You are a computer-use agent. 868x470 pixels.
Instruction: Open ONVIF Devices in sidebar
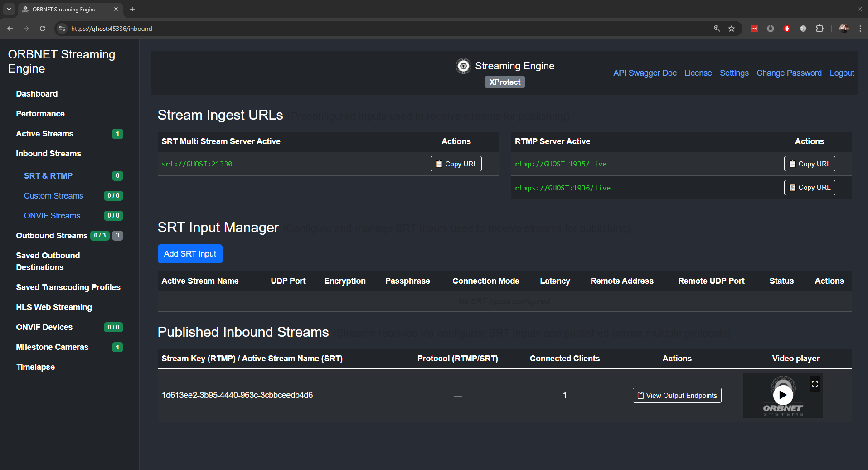point(44,327)
